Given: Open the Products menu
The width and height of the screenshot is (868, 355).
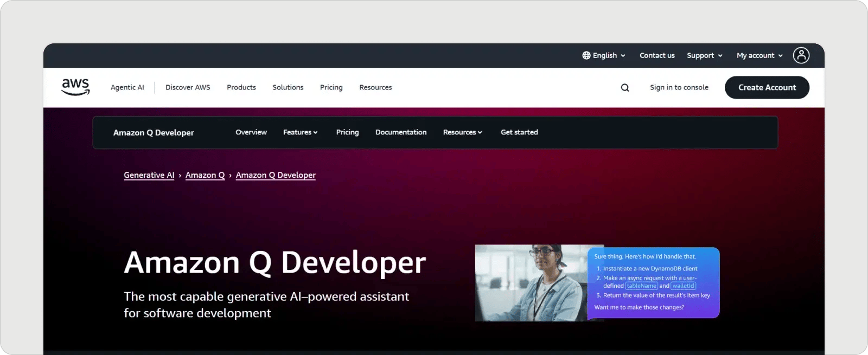Looking at the screenshot, I should (x=241, y=87).
